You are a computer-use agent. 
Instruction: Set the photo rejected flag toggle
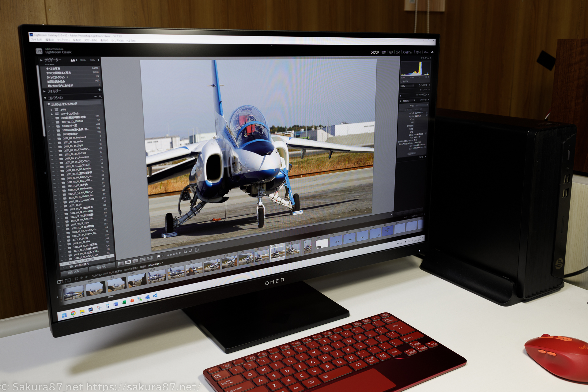(x=162, y=255)
